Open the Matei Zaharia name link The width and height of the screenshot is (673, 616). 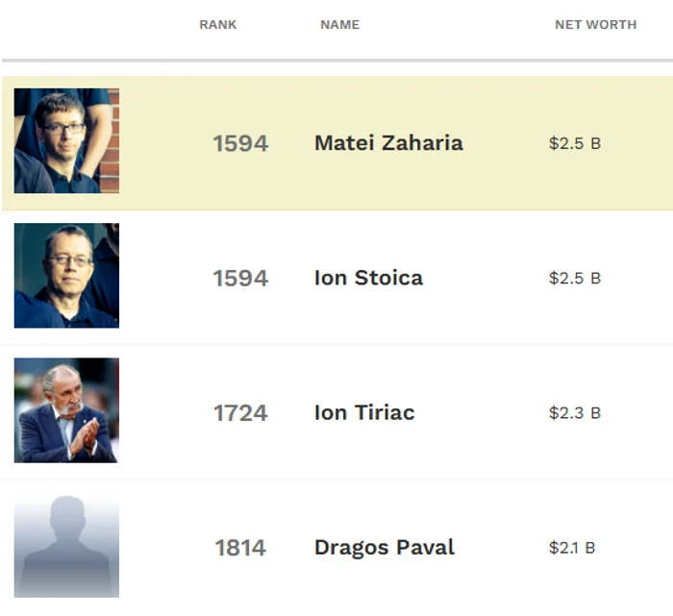(x=388, y=143)
